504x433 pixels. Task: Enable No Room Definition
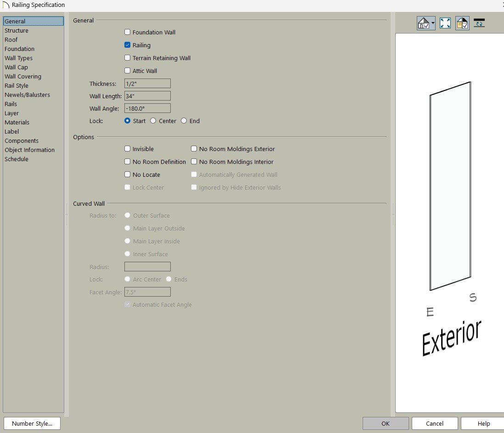click(127, 162)
